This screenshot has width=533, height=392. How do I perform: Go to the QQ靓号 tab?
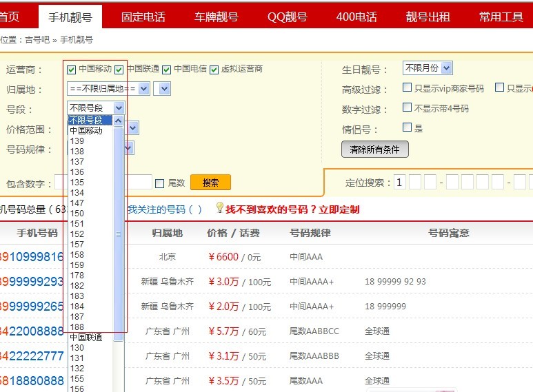click(287, 17)
